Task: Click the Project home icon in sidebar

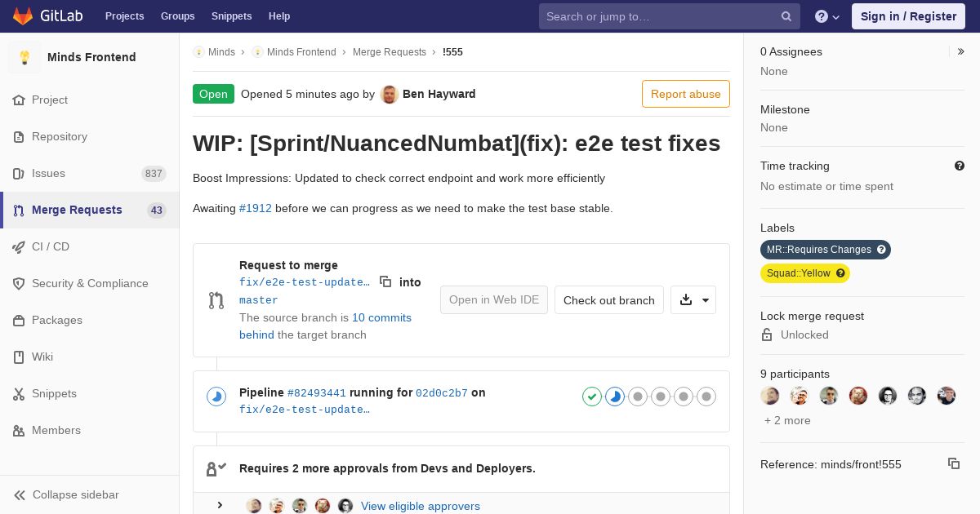Action: coord(19,100)
